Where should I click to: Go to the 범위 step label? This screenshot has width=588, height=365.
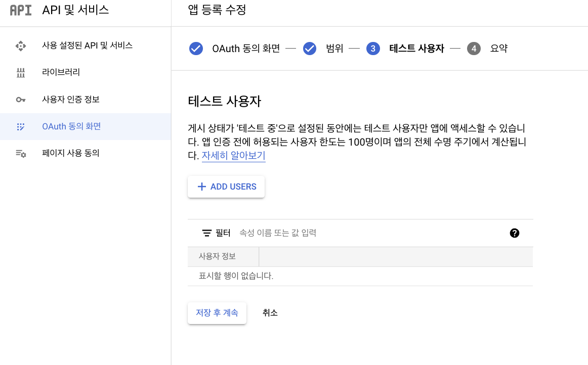click(334, 49)
